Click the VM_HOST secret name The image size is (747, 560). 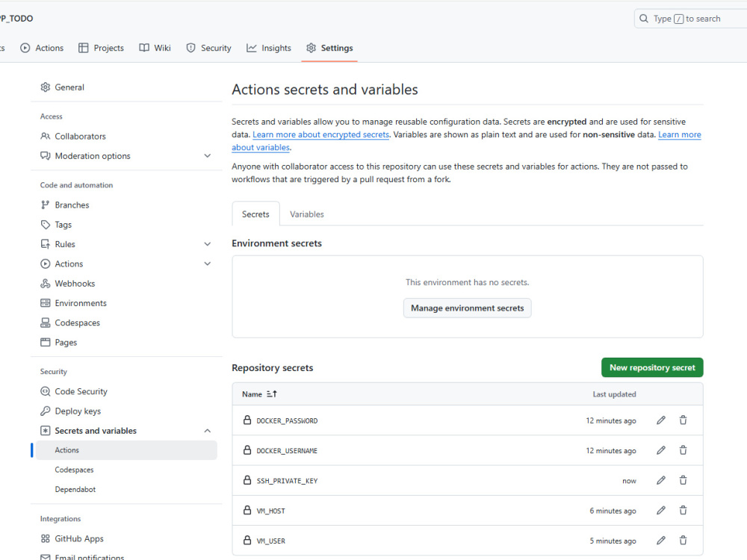[x=270, y=511]
